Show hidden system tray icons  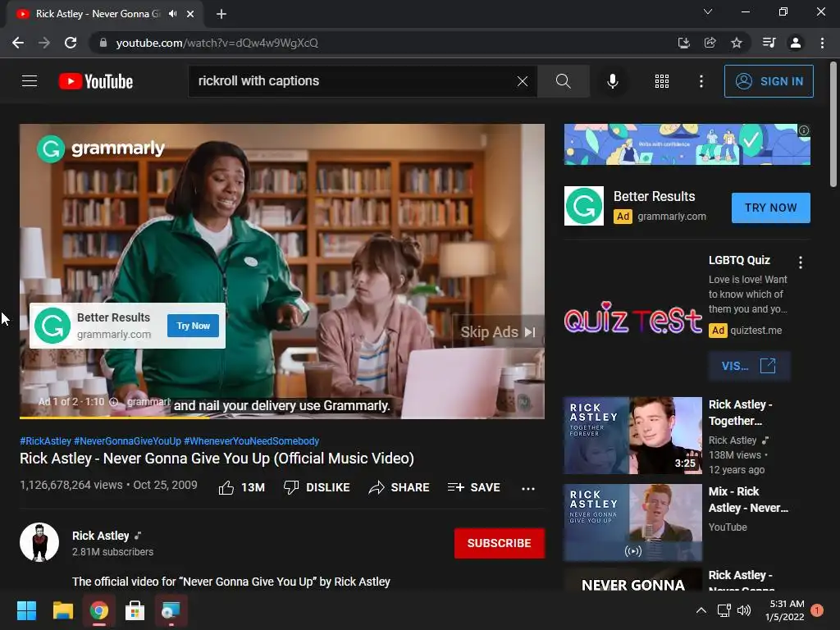pos(701,610)
